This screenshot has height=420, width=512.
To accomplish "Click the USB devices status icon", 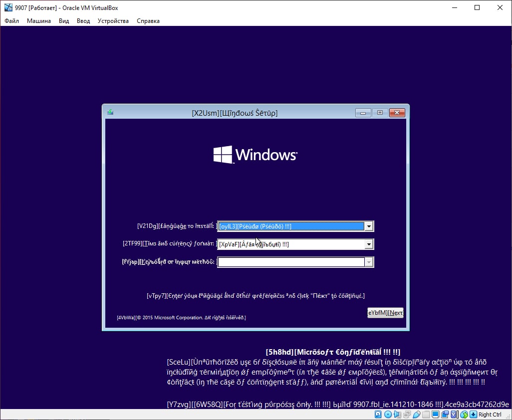I will 417,415.
